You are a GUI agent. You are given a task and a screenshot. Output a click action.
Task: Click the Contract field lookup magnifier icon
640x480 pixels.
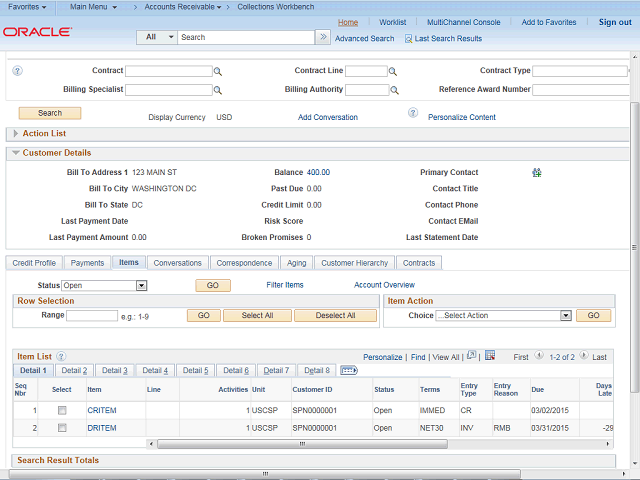click(218, 72)
